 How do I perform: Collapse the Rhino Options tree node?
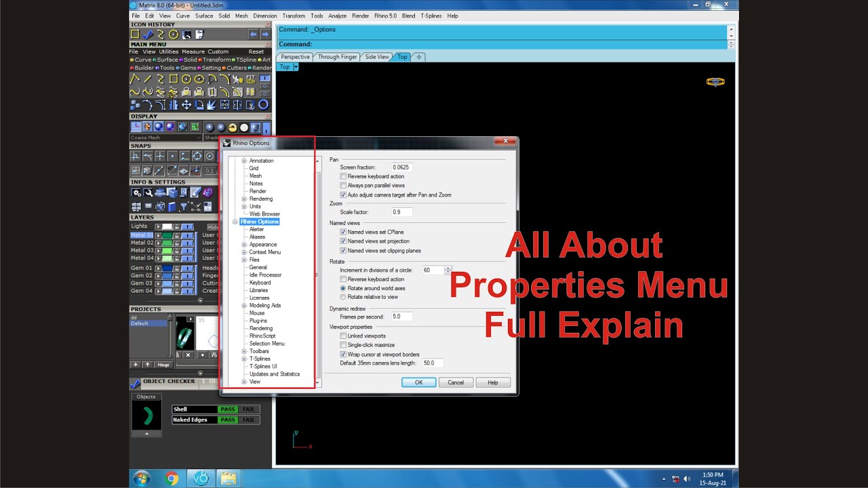coord(235,222)
